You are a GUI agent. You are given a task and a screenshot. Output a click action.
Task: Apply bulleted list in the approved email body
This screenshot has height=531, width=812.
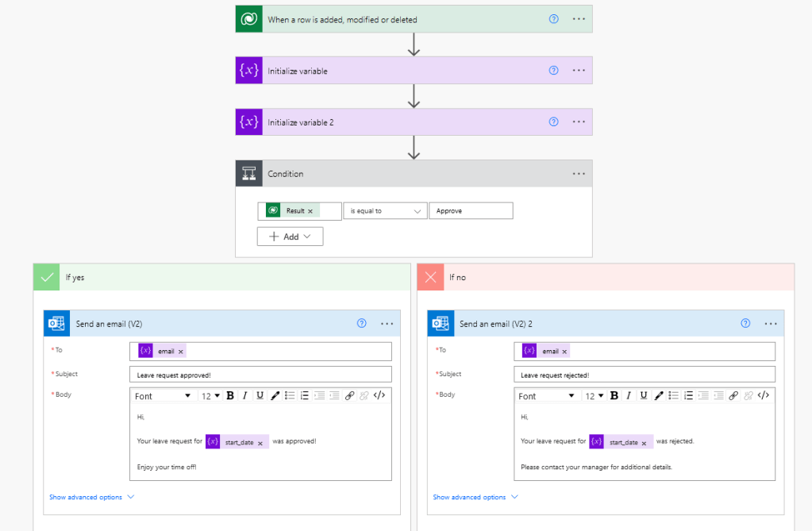pyautogui.click(x=291, y=395)
